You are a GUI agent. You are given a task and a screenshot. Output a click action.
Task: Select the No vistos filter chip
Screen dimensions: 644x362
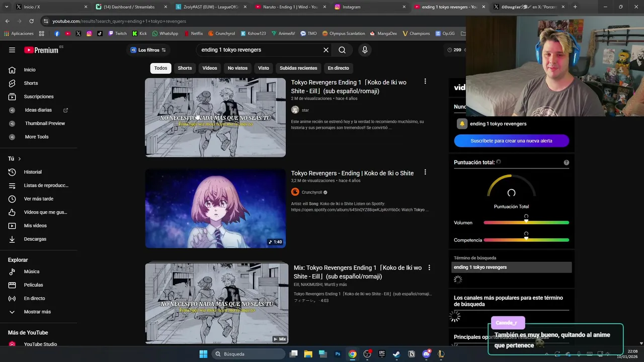(x=237, y=68)
